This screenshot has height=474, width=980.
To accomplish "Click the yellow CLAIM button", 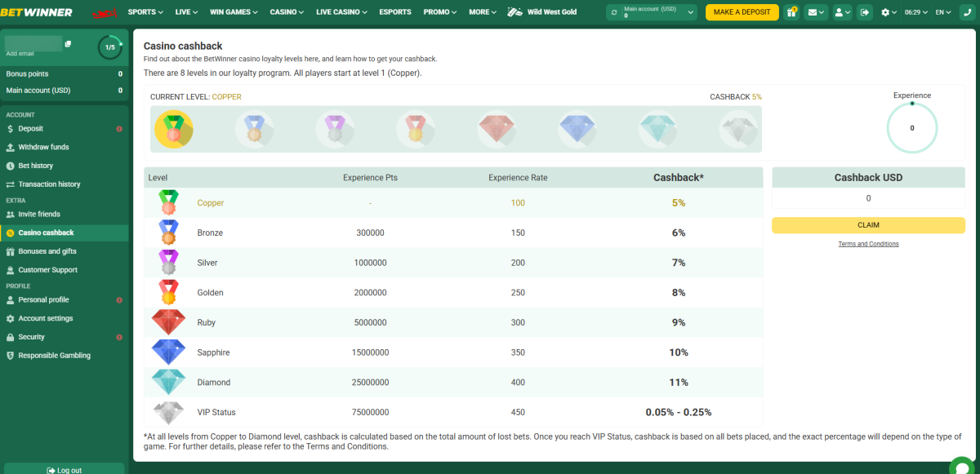I will (868, 225).
